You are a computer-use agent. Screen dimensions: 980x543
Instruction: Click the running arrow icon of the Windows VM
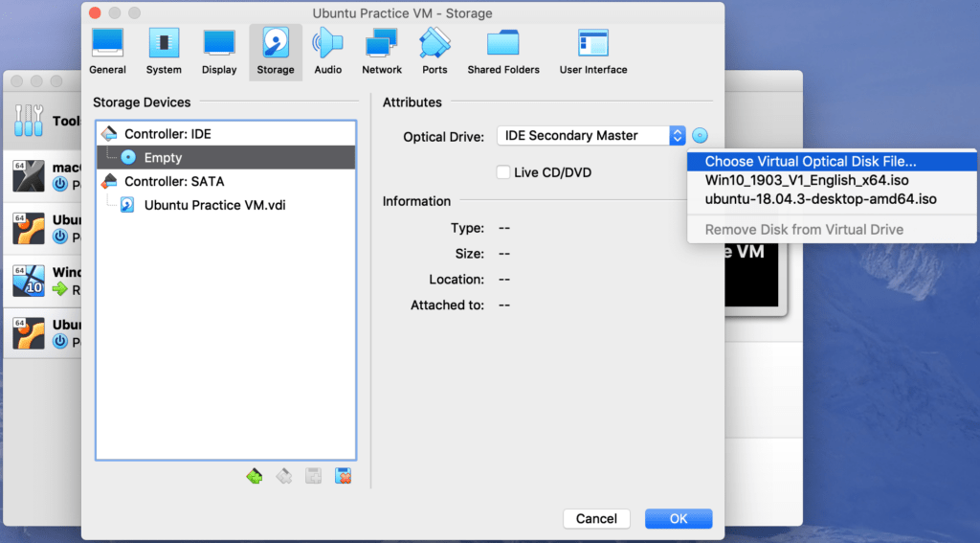(60, 289)
